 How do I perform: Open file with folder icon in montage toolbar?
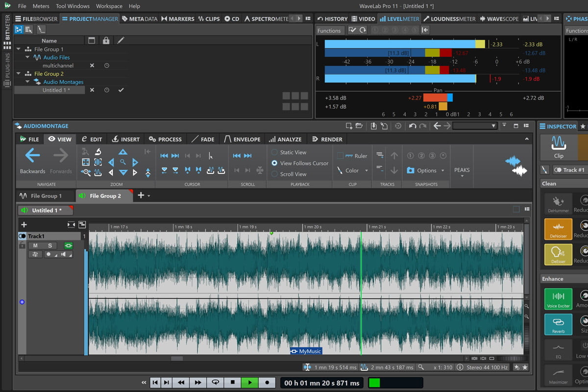(359, 126)
